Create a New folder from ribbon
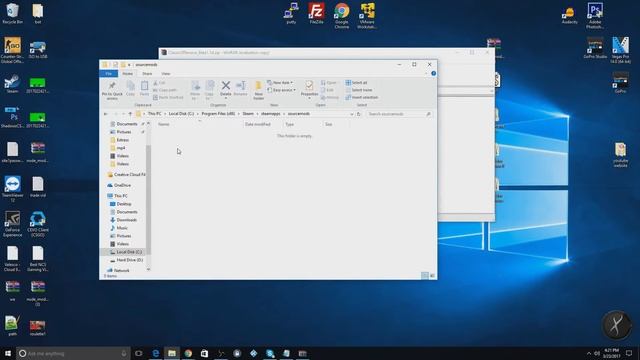 tap(258, 90)
